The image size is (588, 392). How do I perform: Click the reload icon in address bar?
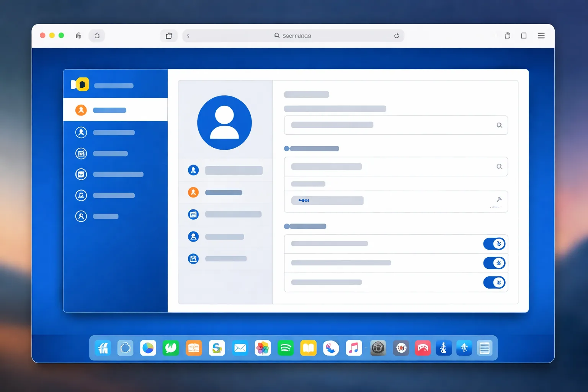tap(397, 36)
